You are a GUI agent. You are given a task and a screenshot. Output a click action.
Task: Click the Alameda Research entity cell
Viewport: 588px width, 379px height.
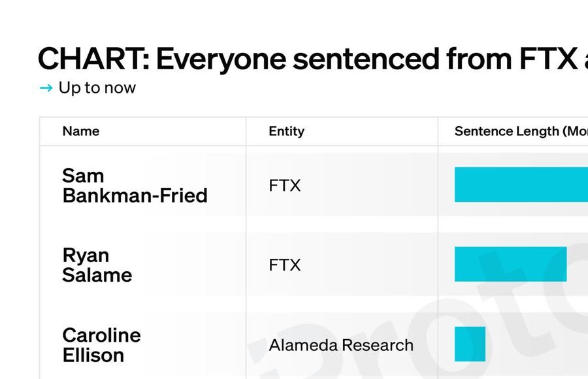(x=341, y=345)
